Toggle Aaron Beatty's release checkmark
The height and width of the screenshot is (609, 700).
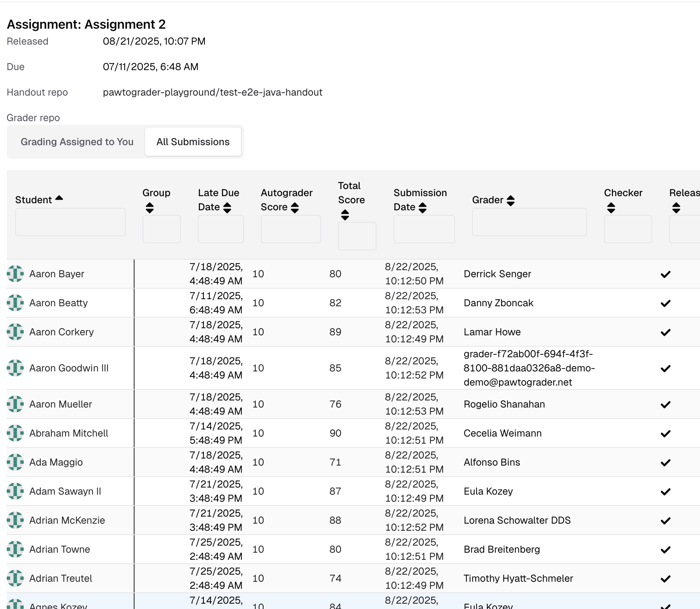666,303
